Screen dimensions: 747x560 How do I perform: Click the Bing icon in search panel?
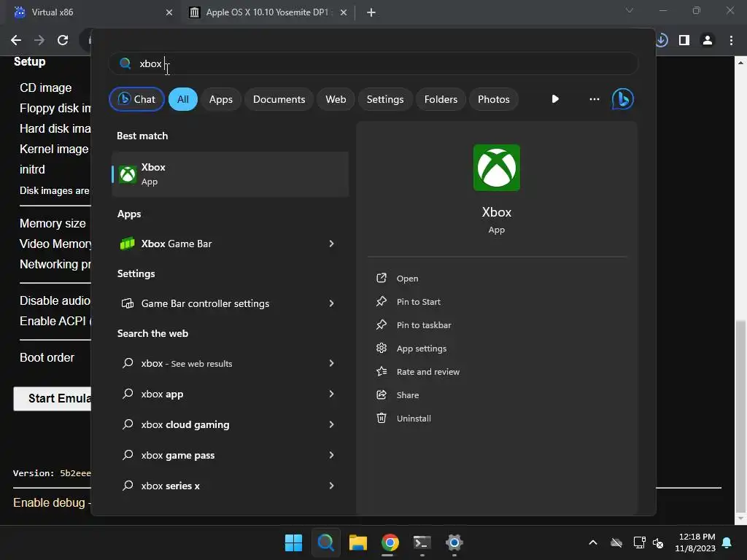click(623, 99)
